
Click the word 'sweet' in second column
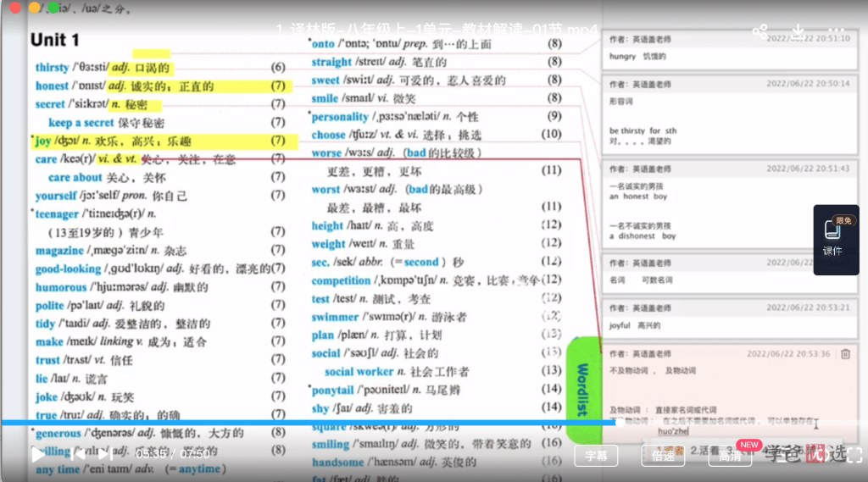tap(325, 80)
